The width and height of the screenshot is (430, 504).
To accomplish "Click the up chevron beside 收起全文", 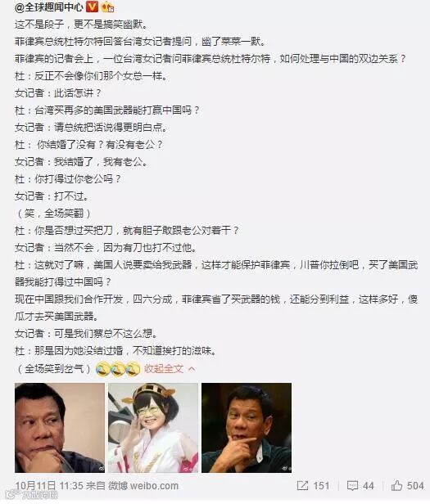I will (x=192, y=369).
